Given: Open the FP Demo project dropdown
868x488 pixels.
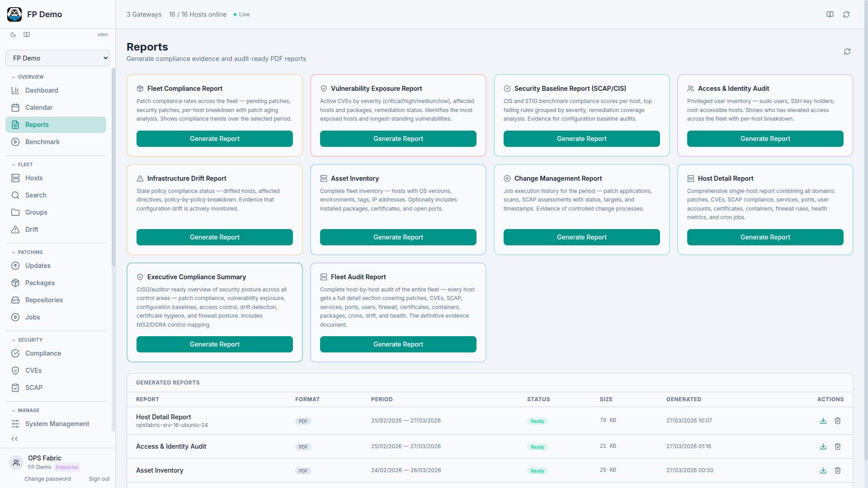Looking at the screenshot, I should 57,58.
